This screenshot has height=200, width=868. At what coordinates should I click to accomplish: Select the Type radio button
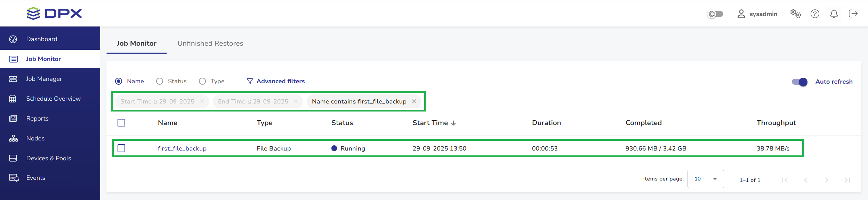[x=202, y=81]
